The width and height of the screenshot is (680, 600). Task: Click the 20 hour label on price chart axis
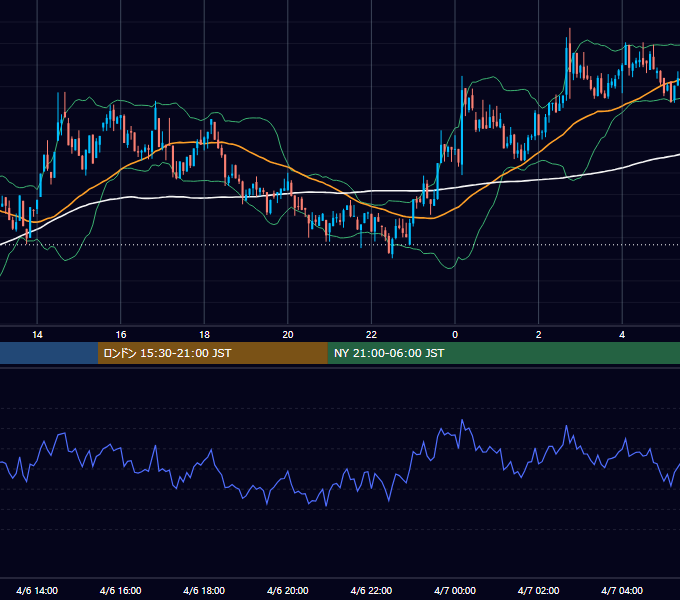point(288,335)
